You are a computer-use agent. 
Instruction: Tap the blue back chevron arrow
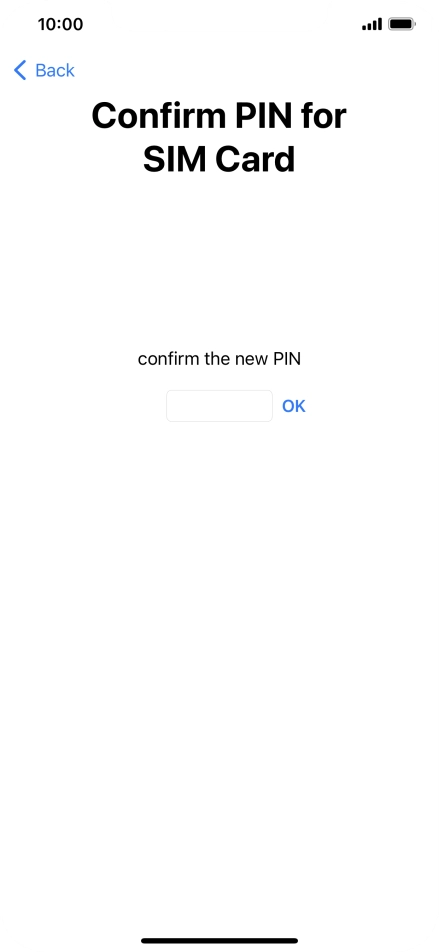pos(20,70)
